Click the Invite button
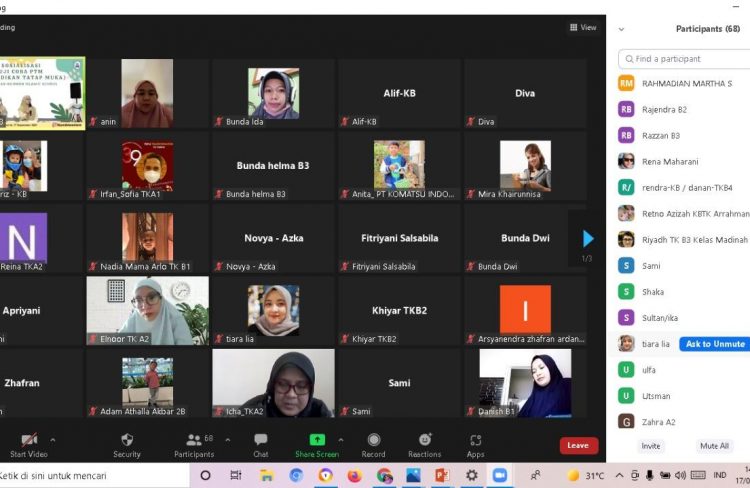750x488 pixels. click(651, 445)
